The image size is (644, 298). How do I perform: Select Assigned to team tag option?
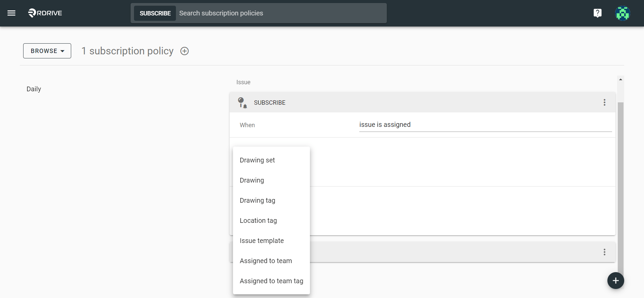point(271,281)
